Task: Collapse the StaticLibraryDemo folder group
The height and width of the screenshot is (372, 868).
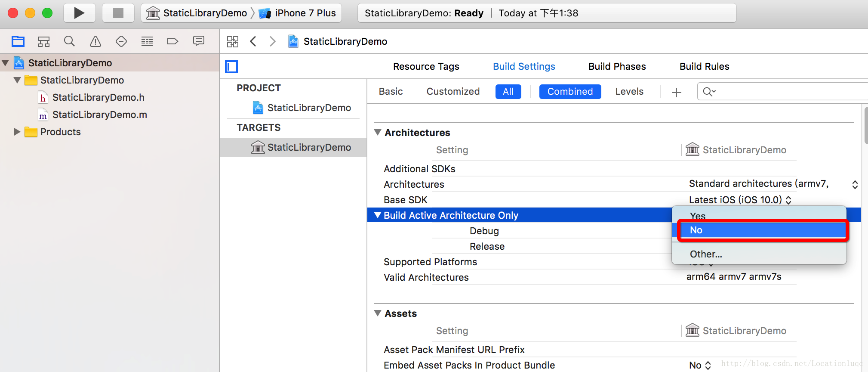Action: point(17,80)
